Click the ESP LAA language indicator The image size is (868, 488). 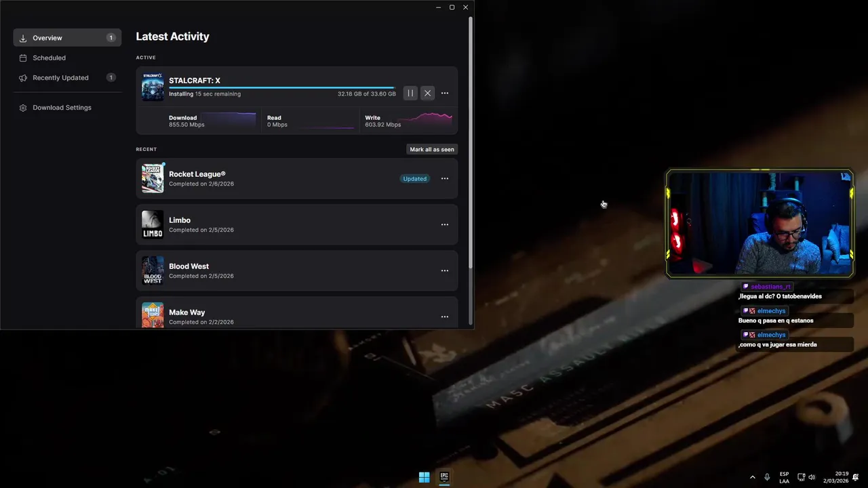coord(784,477)
